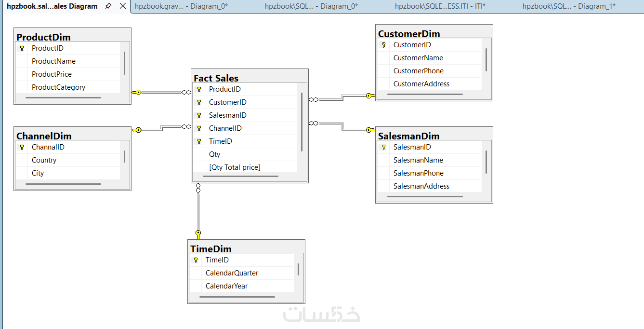The image size is (644, 329).
Task: Open the hpzbook\SQL Diagram_1 tab
Action: click(569, 6)
